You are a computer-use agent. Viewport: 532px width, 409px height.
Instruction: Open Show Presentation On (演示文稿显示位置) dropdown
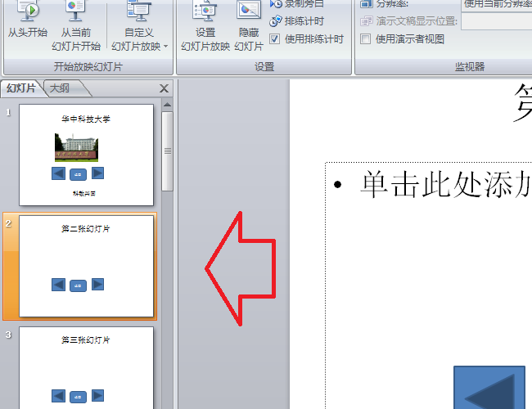tap(496, 22)
